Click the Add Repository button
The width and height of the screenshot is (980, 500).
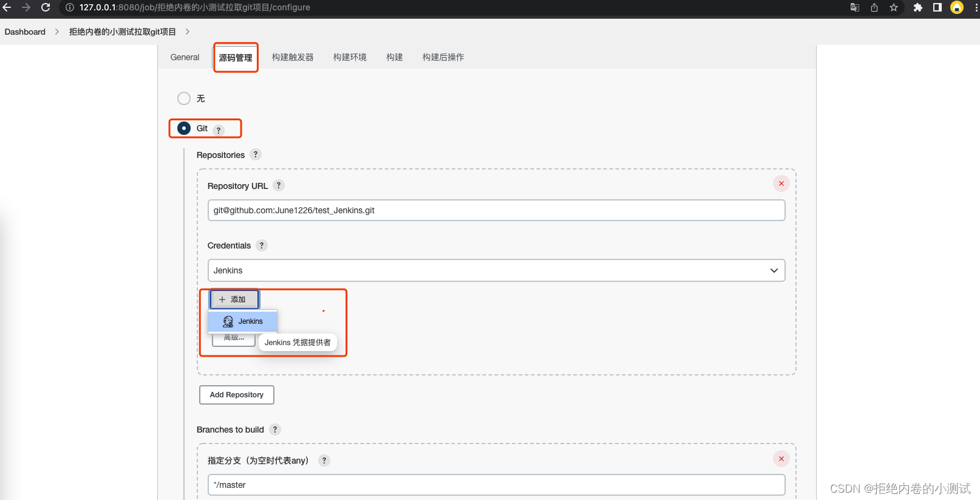237,395
